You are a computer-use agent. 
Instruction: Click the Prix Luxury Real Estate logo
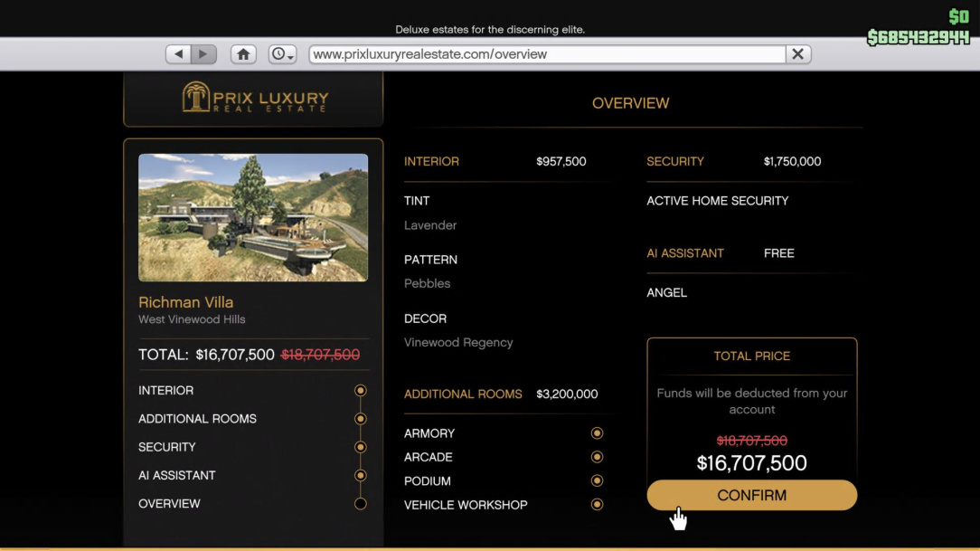point(255,99)
